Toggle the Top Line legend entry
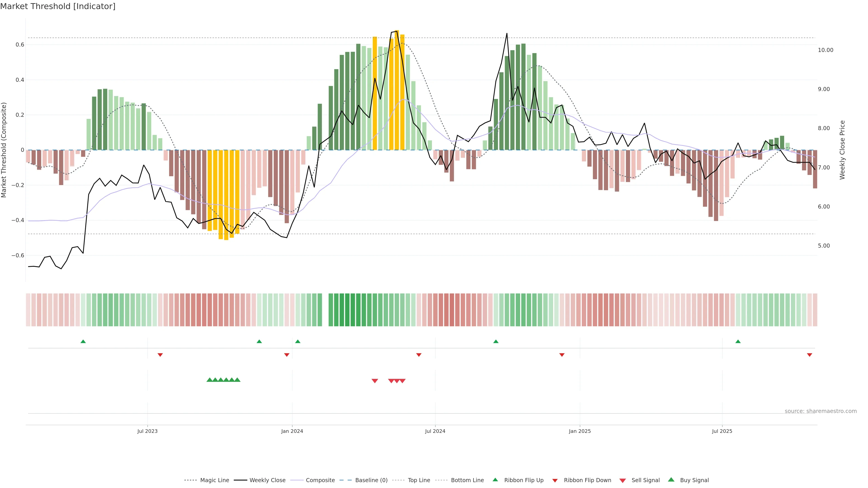The image size is (868, 488). [x=419, y=480]
